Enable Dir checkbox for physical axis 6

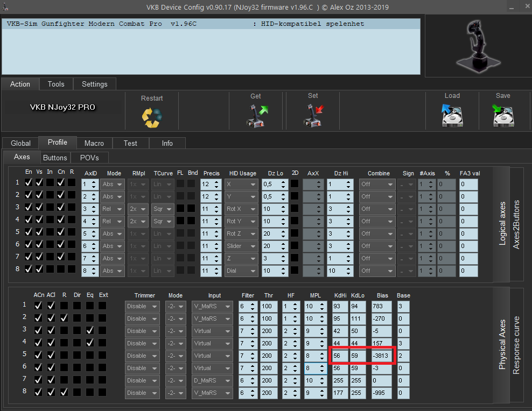tap(77, 367)
